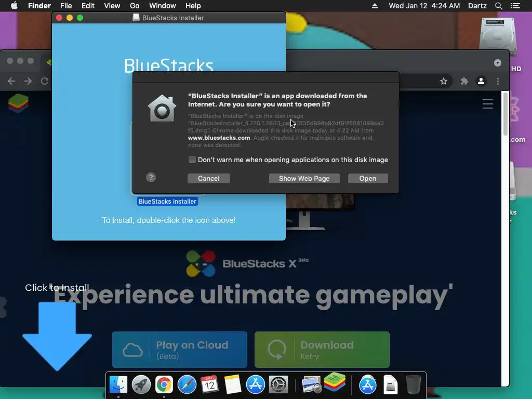The height and width of the screenshot is (399, 532).
Task: Click the Show Web Page button
Action: [x=304, y=179]
